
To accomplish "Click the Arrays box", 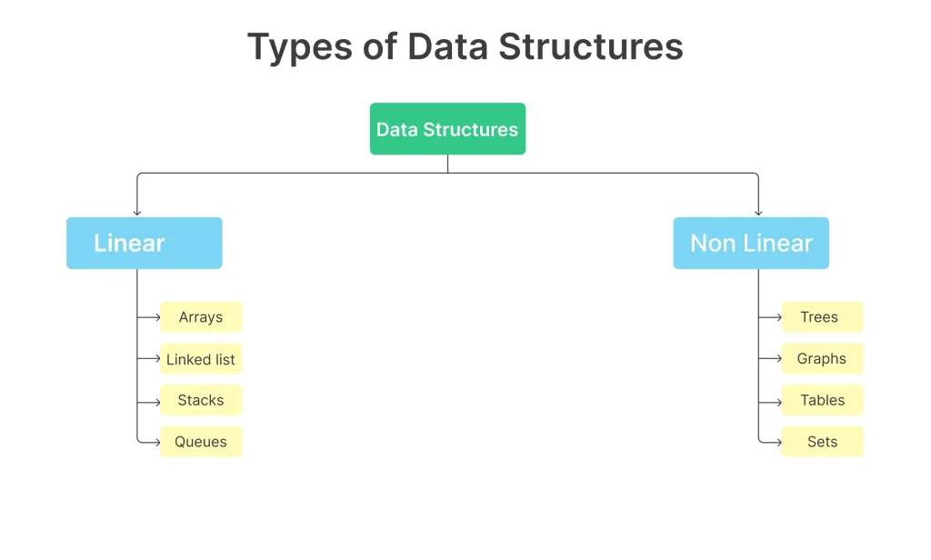I will pos(201,317).
